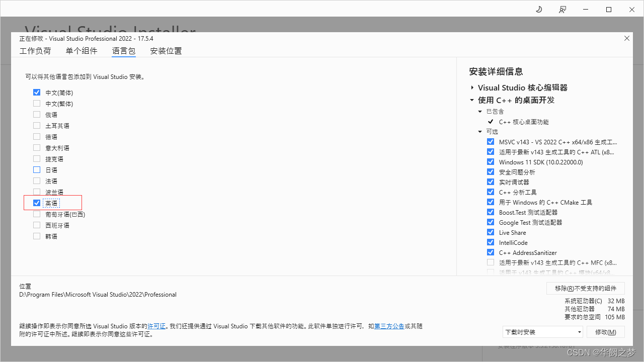Click 移除不受支持的组件 button
This screenshot has width=644, height=362.
[x=586, y=288]
